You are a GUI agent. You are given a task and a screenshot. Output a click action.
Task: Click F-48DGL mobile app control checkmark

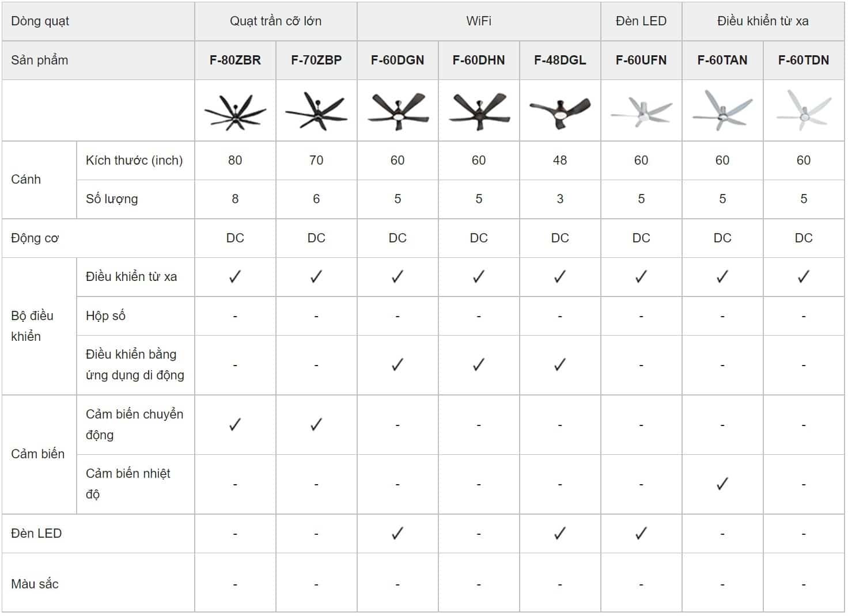[x=560, y=365]
